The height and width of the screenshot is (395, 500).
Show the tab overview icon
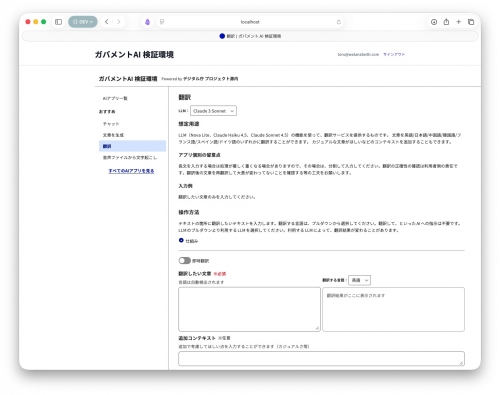pos(471,22)
